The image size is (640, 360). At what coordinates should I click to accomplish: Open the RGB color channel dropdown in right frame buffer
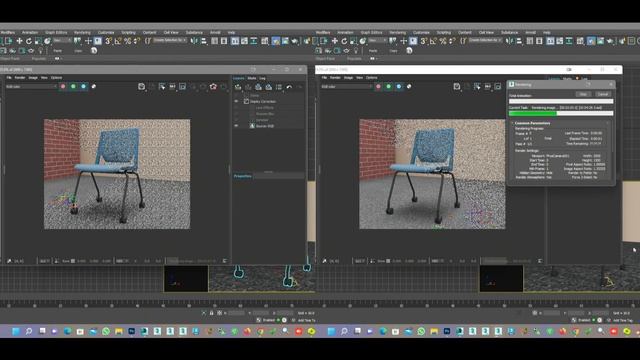pyautogui.click(x=347, y=87)
